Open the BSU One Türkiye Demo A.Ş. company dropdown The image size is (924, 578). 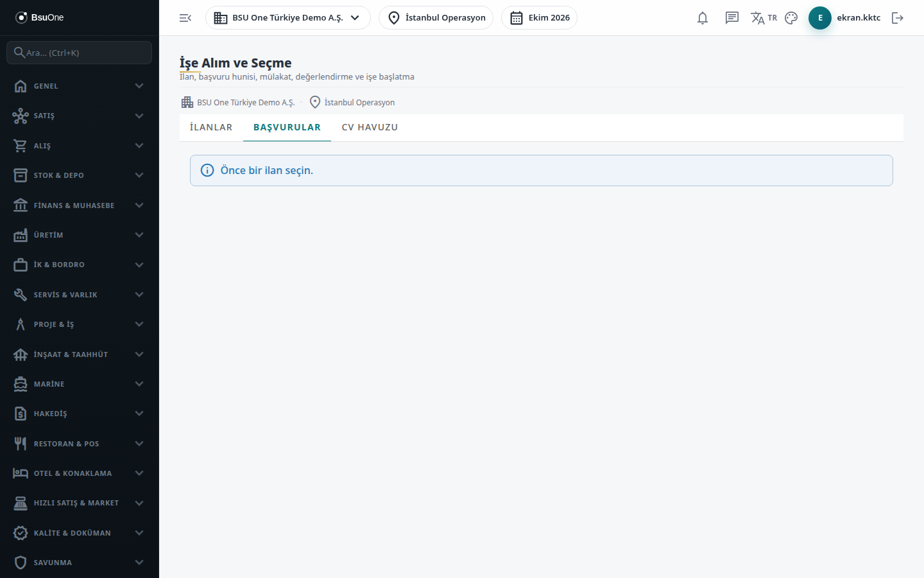pos(288,18)
